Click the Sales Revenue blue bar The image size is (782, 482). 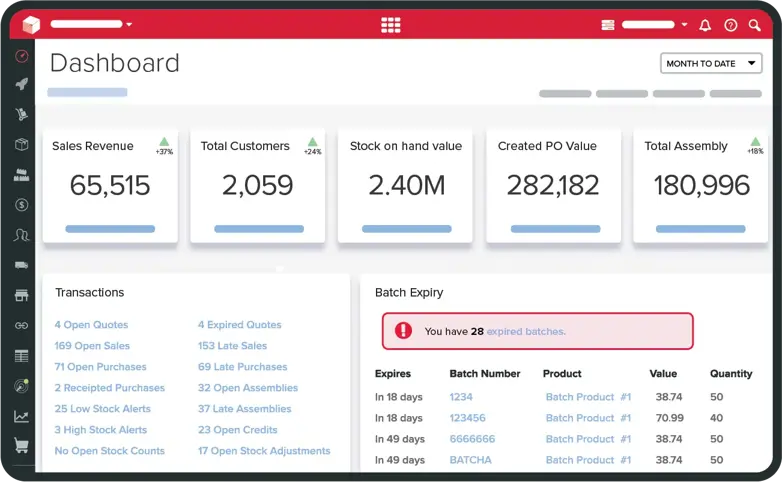pos(110,229)
